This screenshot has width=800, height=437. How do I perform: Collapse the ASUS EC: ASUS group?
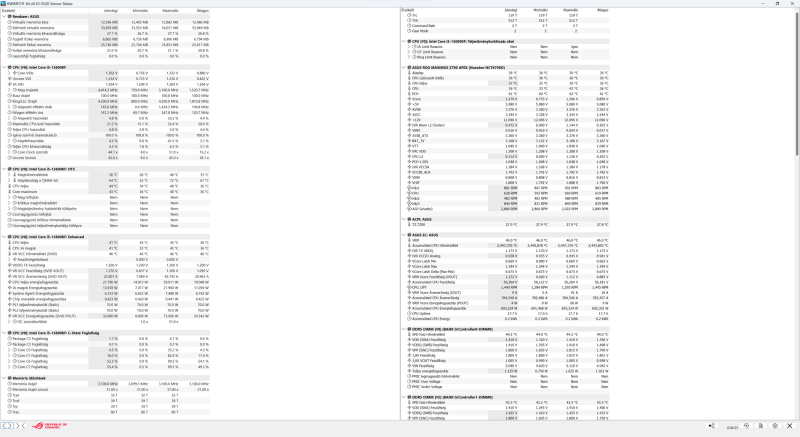(404, 235)
